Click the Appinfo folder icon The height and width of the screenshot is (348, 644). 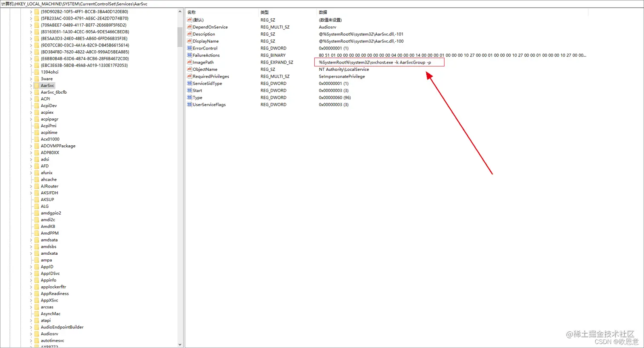coord(37,280)
